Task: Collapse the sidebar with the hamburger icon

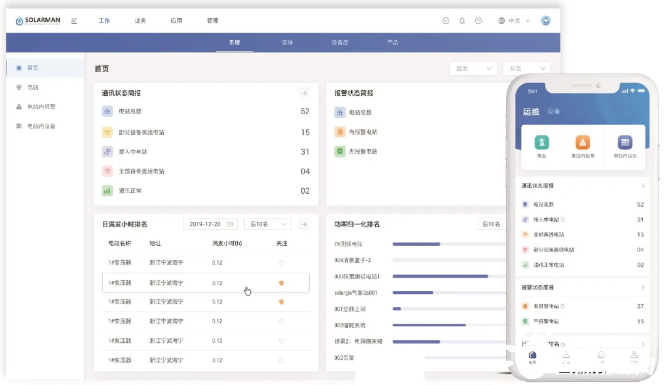Action: point(74,21)
